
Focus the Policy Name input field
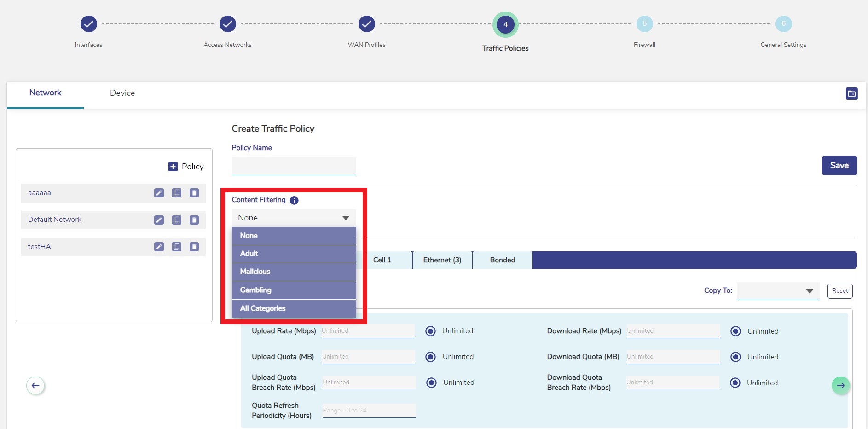tap(294, 166)
